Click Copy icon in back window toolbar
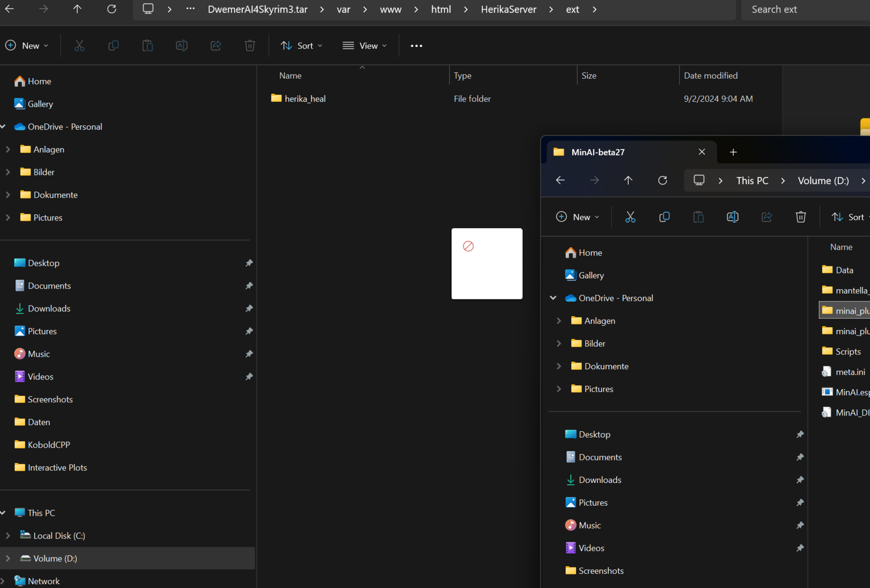The image size is (870, 588). click(113, 46)
